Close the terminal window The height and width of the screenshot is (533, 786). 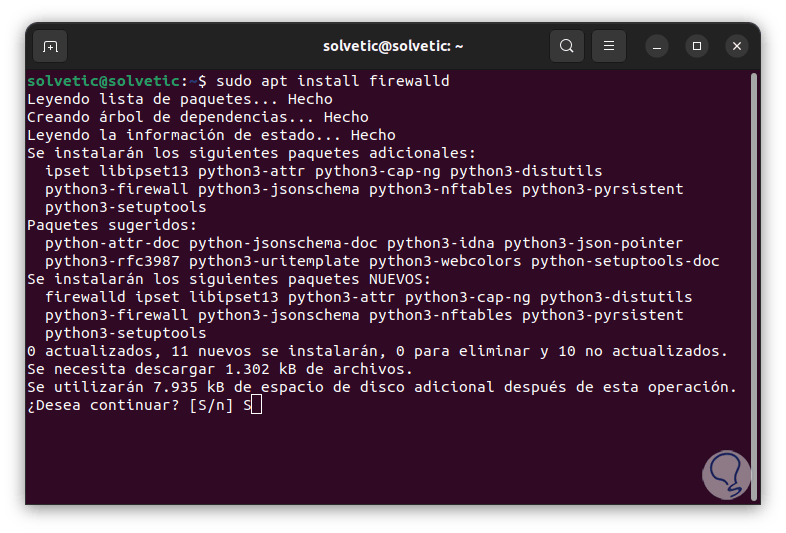tap(737, 46)
